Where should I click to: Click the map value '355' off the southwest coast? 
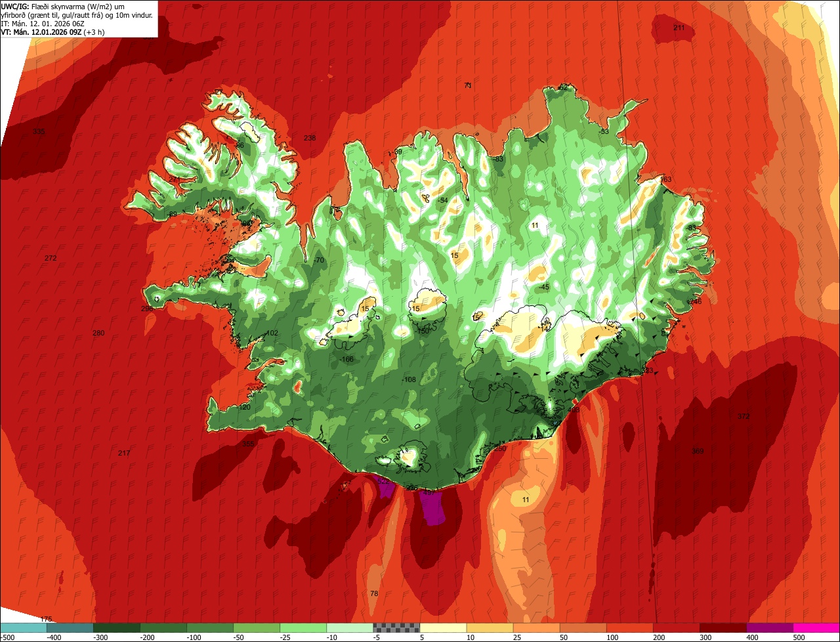(x=248, y=444)
